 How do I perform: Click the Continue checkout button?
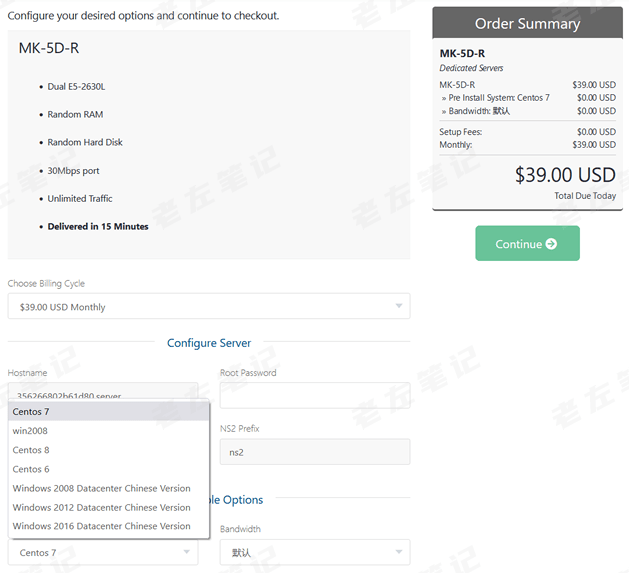click(x=527, y=244)
